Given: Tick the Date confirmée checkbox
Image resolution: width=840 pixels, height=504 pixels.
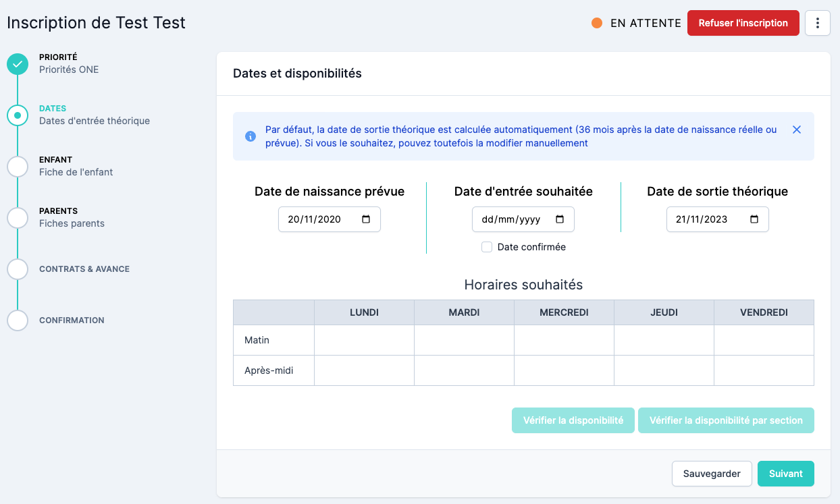Looking at the screenshot, I should pos(486,247).
